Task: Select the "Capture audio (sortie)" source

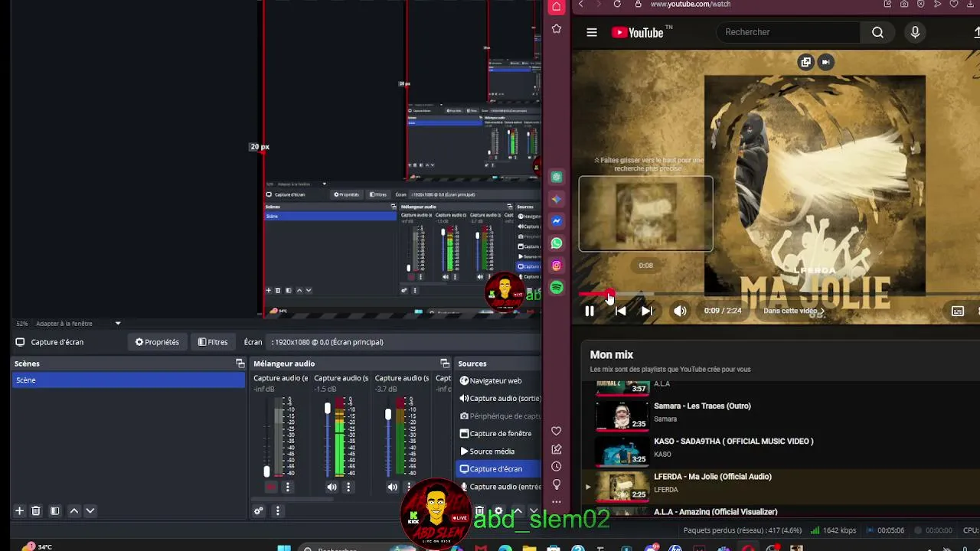Action: [499, 398]
